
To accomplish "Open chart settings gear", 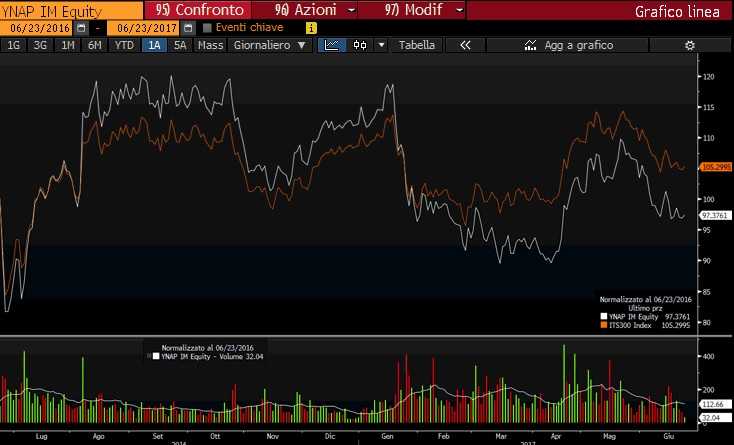I will (690, 45).
